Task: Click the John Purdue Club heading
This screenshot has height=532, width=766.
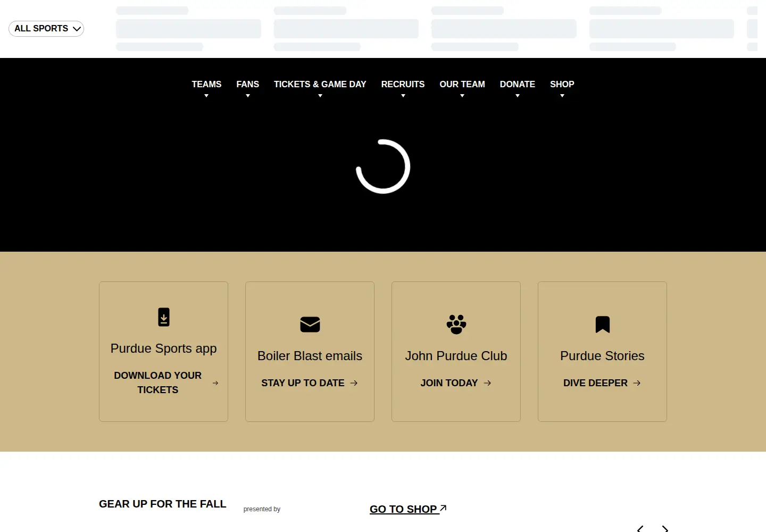Action: coord(456,356)
